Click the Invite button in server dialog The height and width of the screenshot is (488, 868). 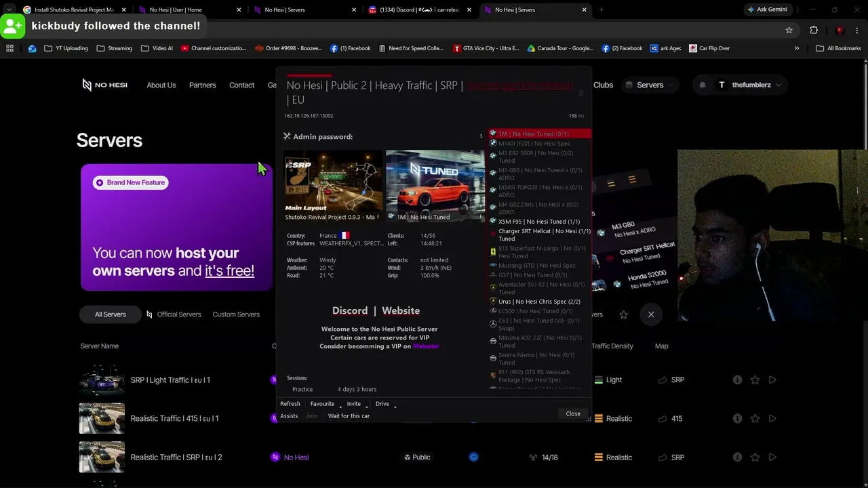click(x=353, y=404)
